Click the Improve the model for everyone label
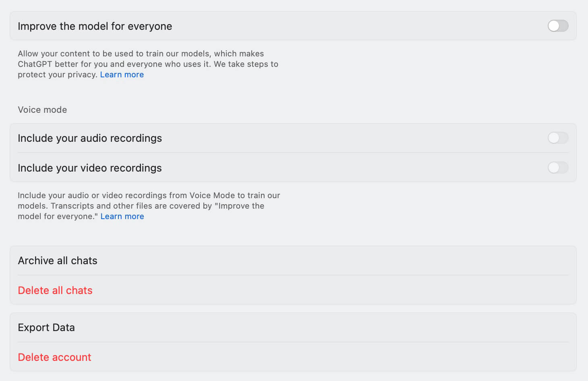 (x=95, y=26)
